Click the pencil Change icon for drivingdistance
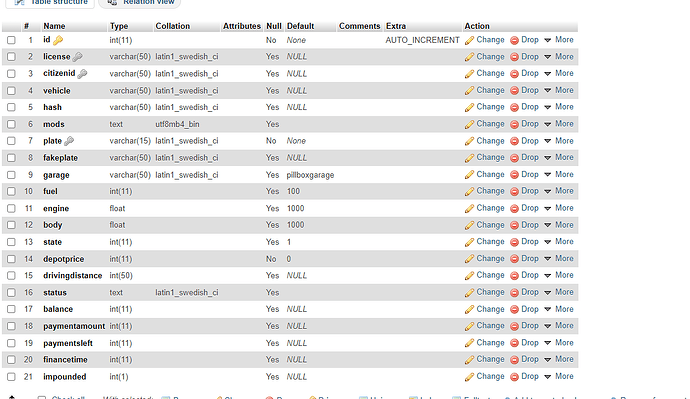The width and height of the screenshot is (690, 399). pyautogui.click(x=469, y=276)
